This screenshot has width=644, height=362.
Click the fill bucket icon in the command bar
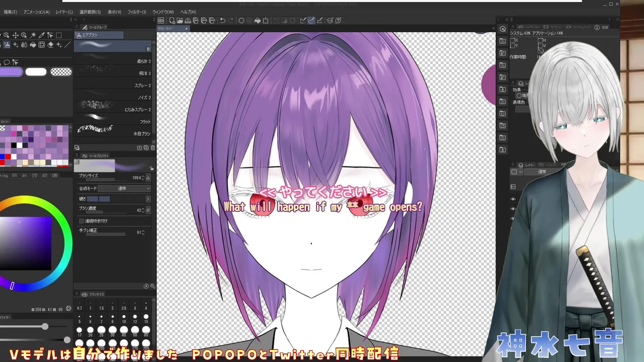click(x=257, y=21)
